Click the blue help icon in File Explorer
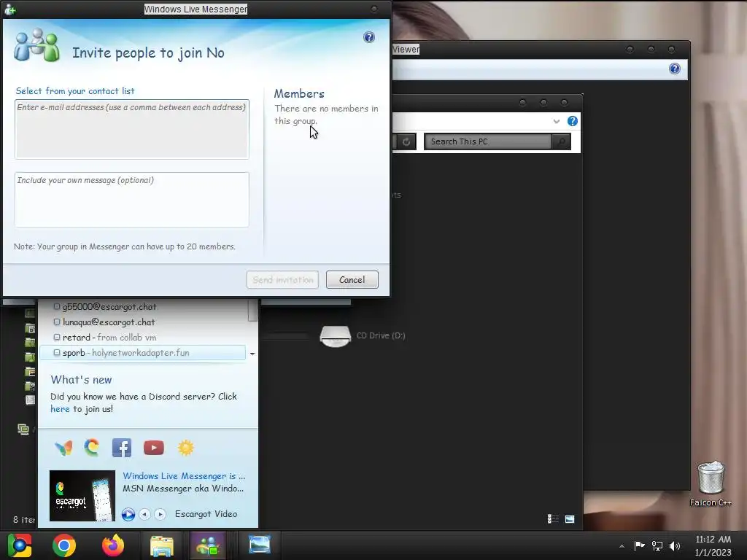This screenshot has height=560, width=747. (573, 121)
